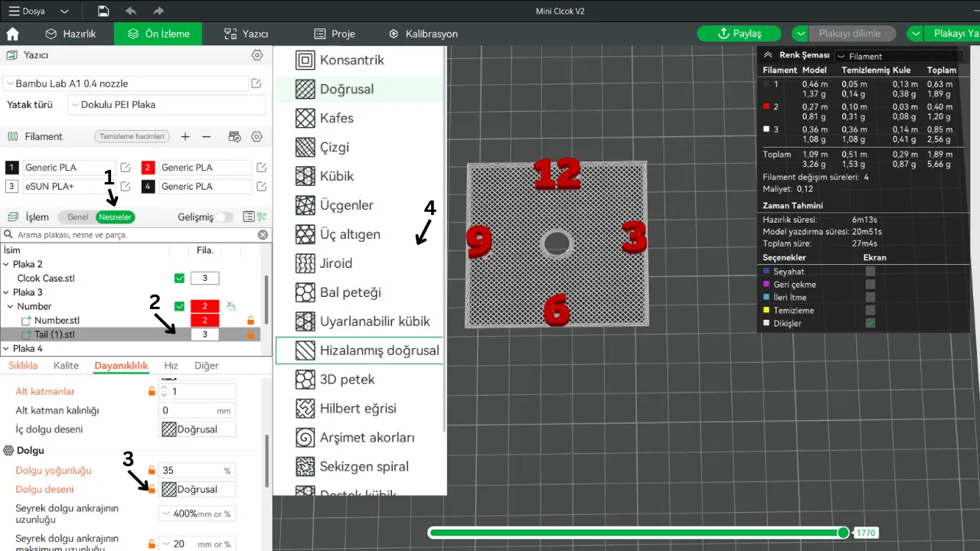Click the Temizleme hacimleri button
Image resolution: width=980 pixels, height=551 pixels.
[x=132, y=136]
